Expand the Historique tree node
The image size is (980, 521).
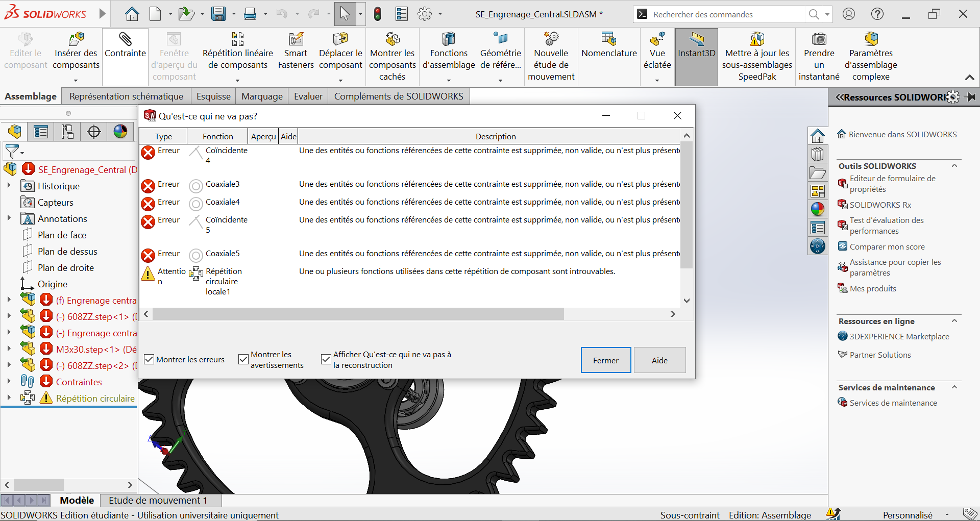pos(9,186)
